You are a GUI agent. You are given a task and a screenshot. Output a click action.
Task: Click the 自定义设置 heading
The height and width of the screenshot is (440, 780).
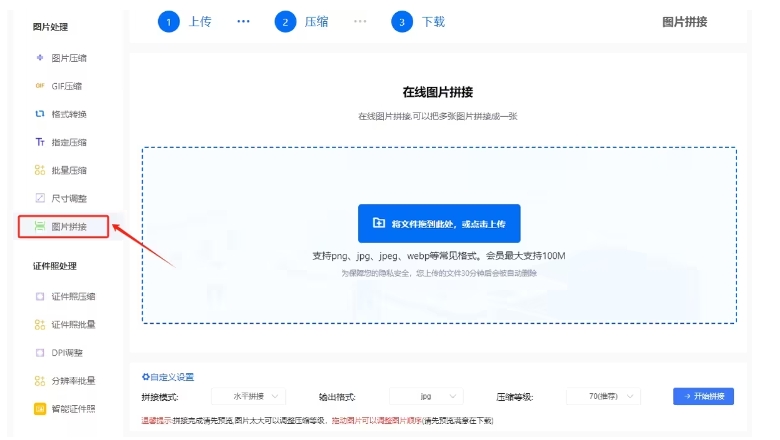172,377
